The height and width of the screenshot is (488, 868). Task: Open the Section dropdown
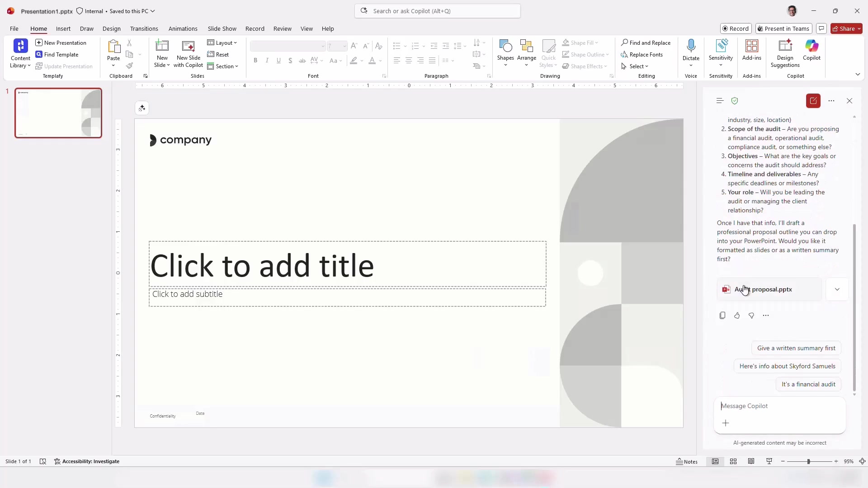point(222,66)
